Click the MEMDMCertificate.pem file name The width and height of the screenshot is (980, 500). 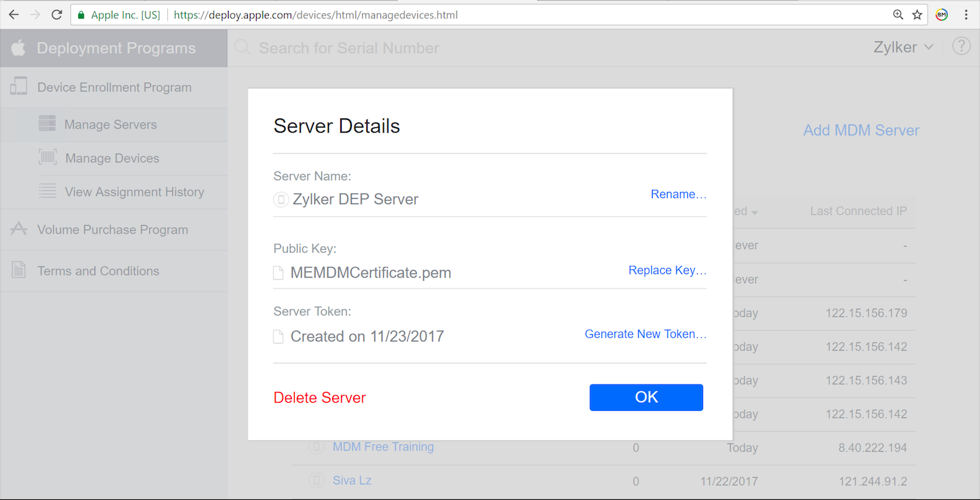371,273
